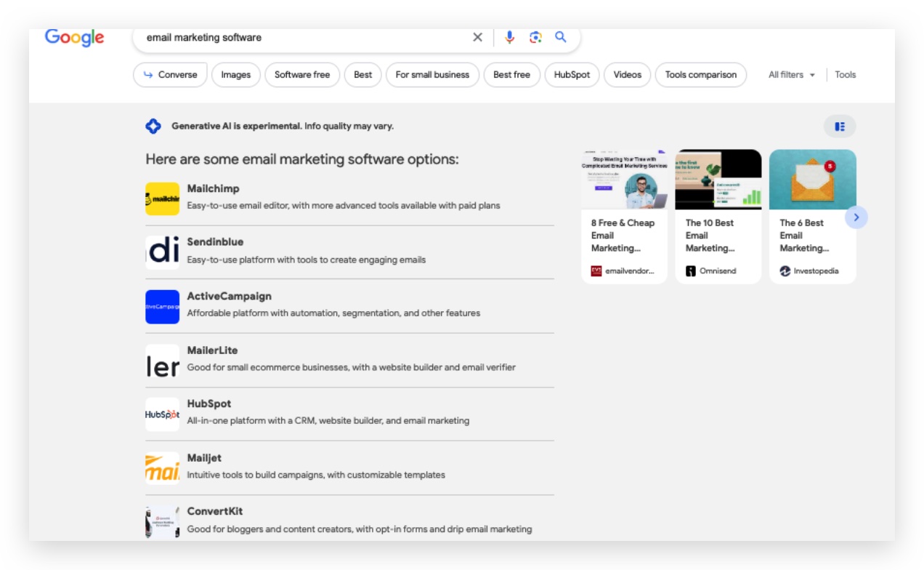Click the HubSpot logo thumbnail
Viewport: 924px width, 570px height.
pyautogui.click(x=162, y=414)
